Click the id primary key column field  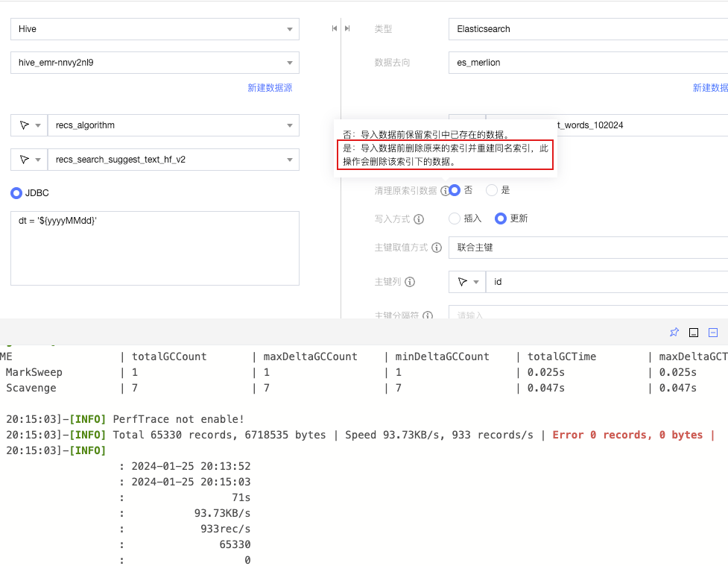point(607,282)
